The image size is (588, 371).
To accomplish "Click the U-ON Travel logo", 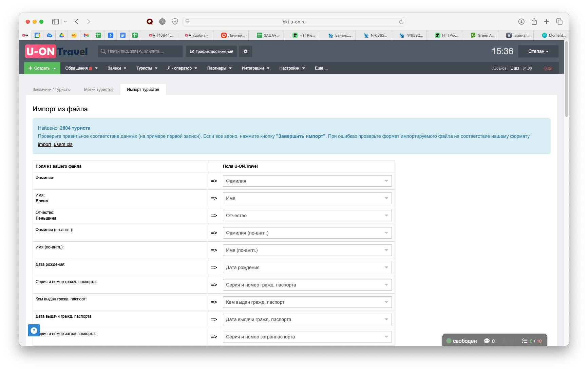I will click(x=56, y=51).
